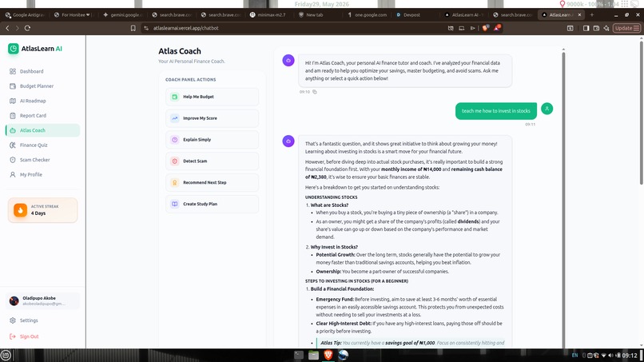Go to AI Roadmap in sidebar
The width and height of the screenshot is (644, 362).
42,101
